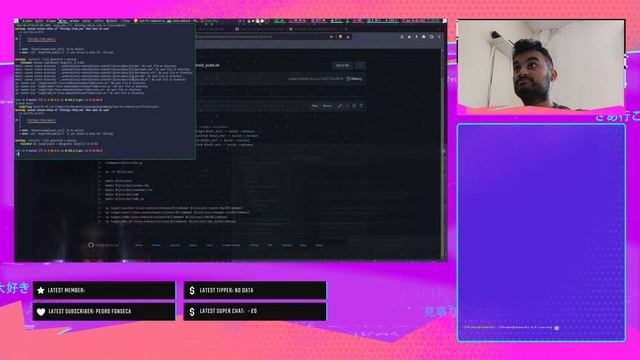Viewport: 640px width, 360px height.
Task: Open the Security footer link
Action: tap(175, 245)
